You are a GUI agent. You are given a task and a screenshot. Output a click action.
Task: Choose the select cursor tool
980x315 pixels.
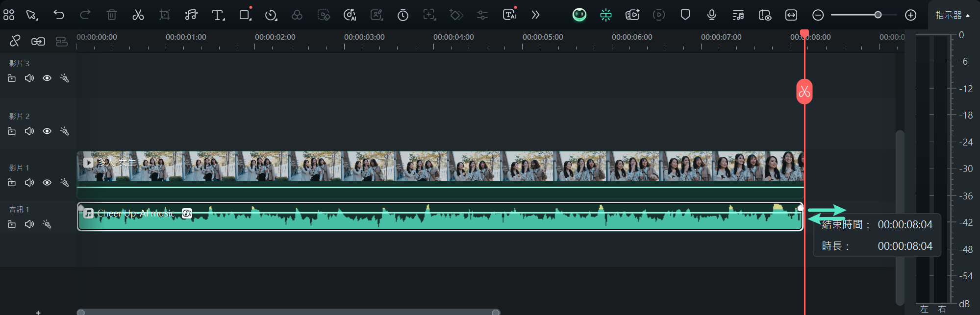pos(32,15)
